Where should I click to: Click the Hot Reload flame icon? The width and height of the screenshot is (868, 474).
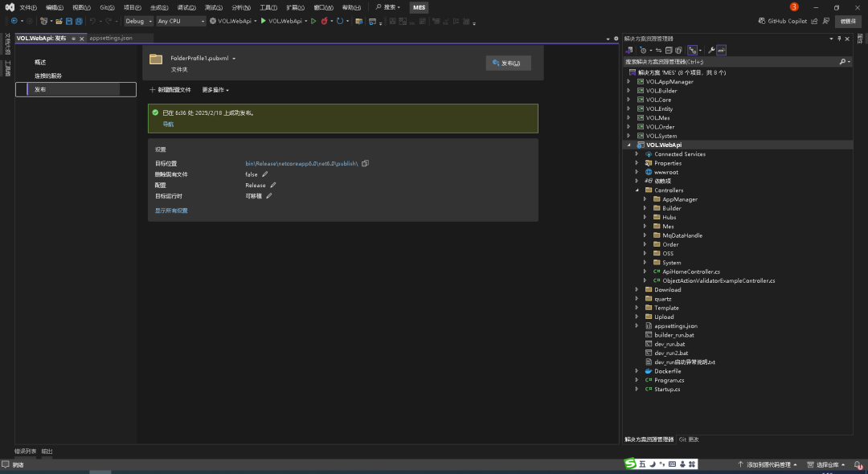[x=325, y=21]
